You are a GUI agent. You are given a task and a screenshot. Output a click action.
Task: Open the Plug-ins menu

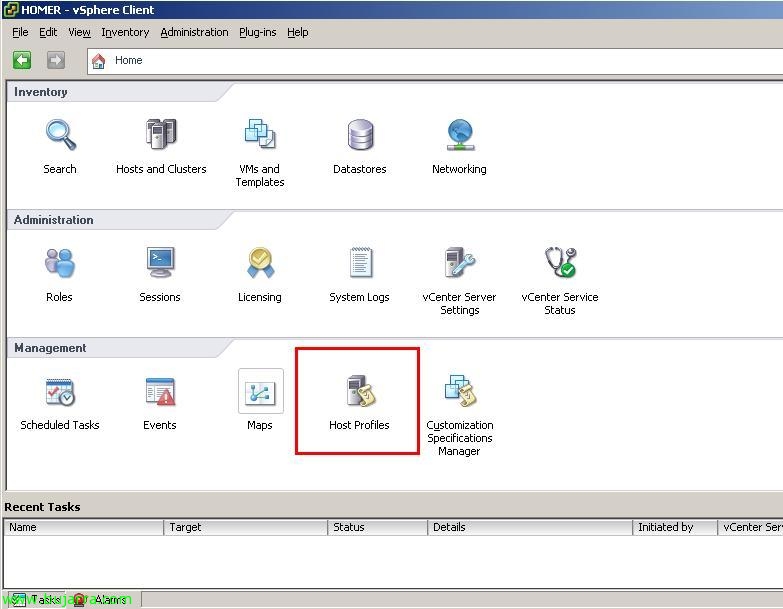click(258, 32)
